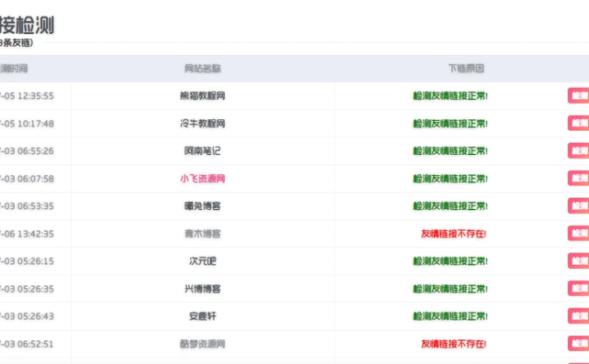This screenshot has width=589, height=364.
Task: Click the 下链原因 column header
Action: [466, 69]
